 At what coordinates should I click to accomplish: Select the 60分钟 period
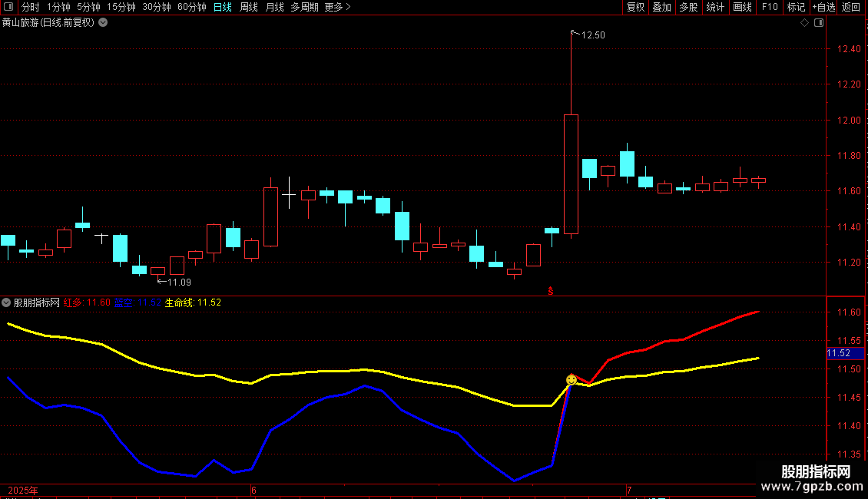[x=192, y=7]
